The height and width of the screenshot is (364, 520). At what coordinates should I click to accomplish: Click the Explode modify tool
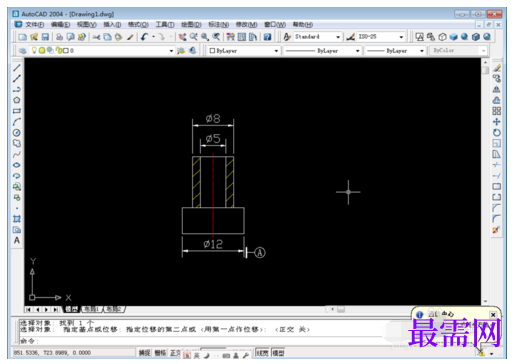tap(497, 230)
